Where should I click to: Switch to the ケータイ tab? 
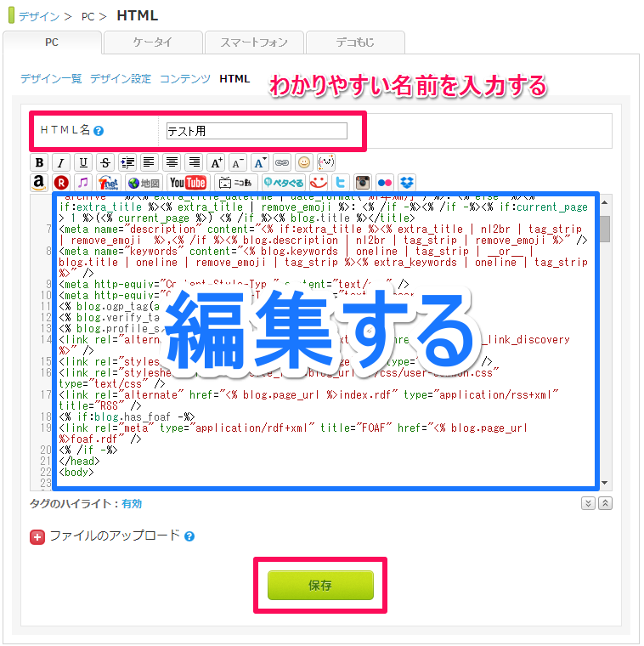153,42
